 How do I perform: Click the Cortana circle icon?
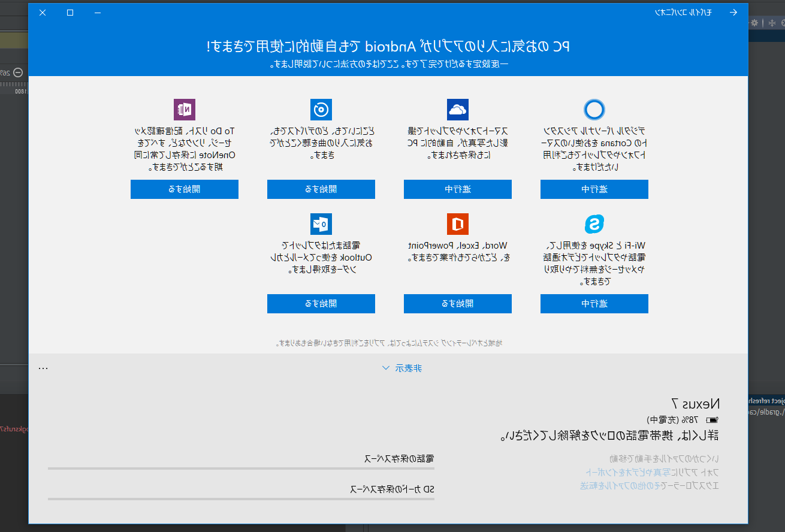[x=594, y=110]
